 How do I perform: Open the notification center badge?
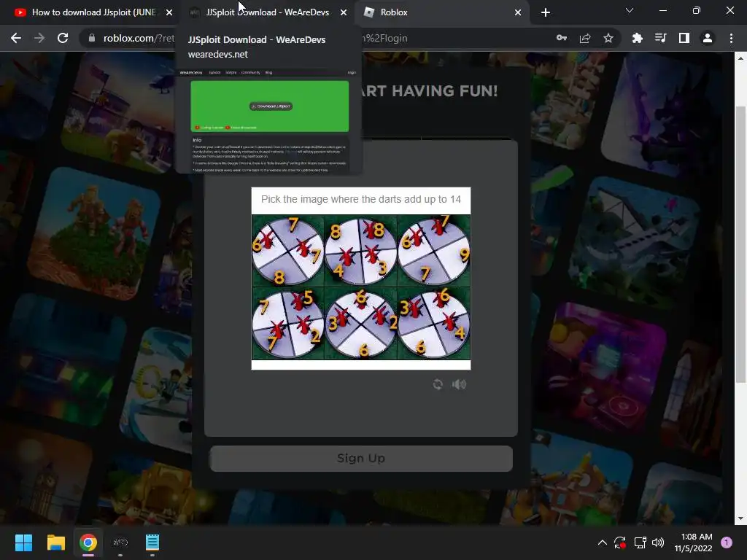[x=727, y=542]
